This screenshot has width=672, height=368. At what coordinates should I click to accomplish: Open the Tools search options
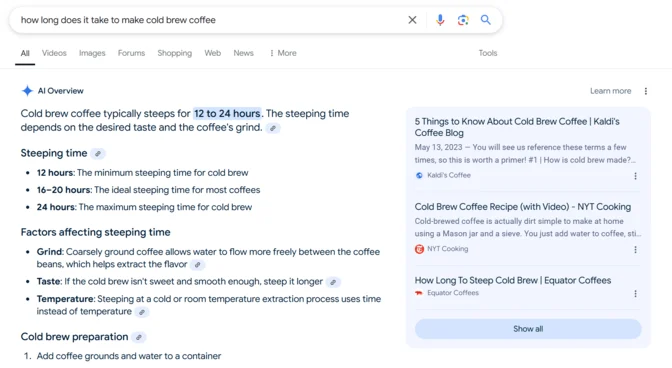pyautogui.click(x=488, y=53)
